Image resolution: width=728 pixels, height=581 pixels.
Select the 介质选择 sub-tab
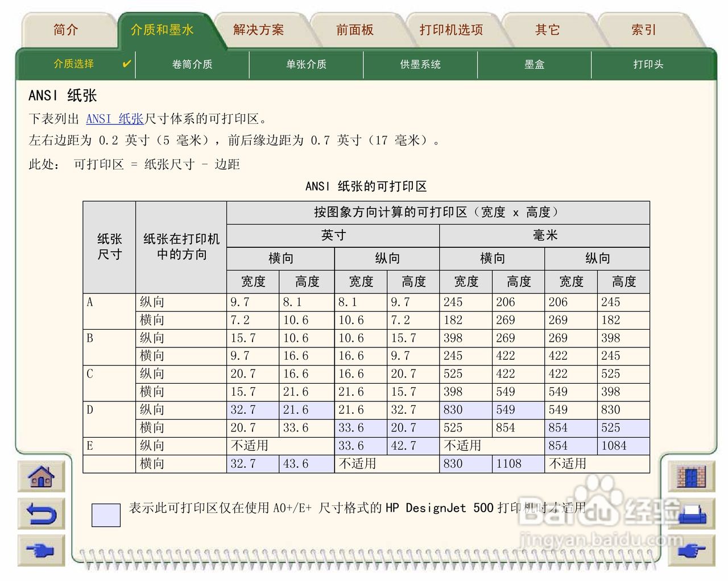click(77, 64)
